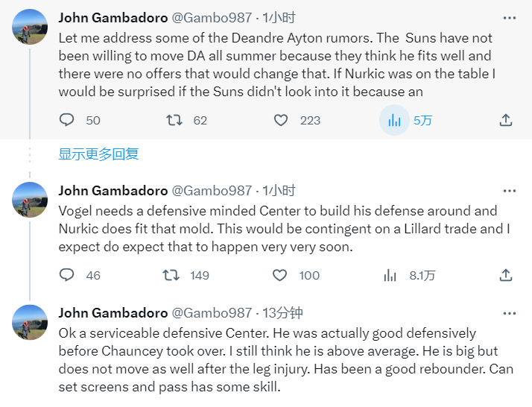
Task: View analytics for the 5万 views tweet
Action: 394,120
